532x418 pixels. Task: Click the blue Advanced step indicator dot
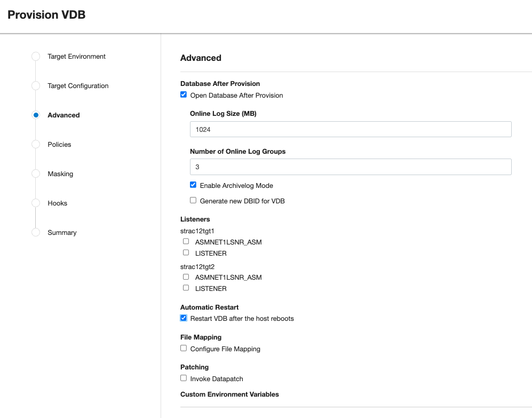36,115
